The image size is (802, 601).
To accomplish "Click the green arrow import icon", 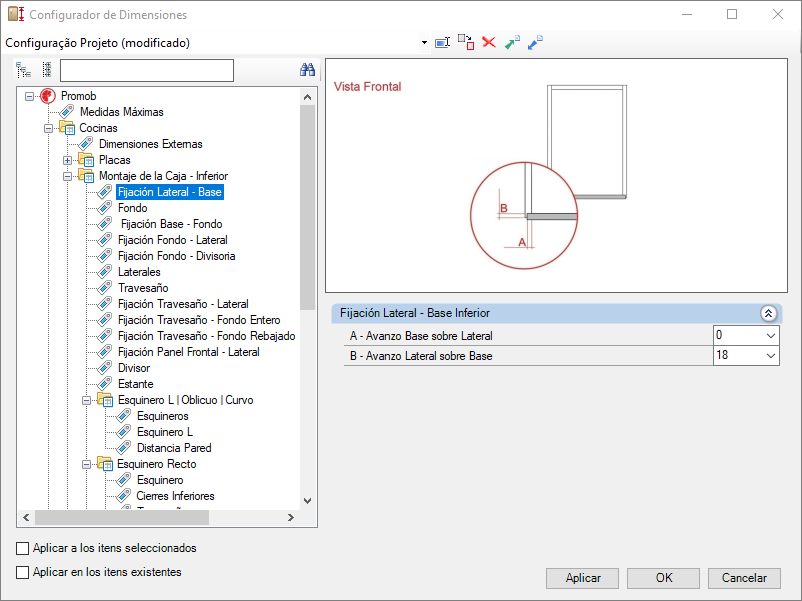I will (512, 43).
